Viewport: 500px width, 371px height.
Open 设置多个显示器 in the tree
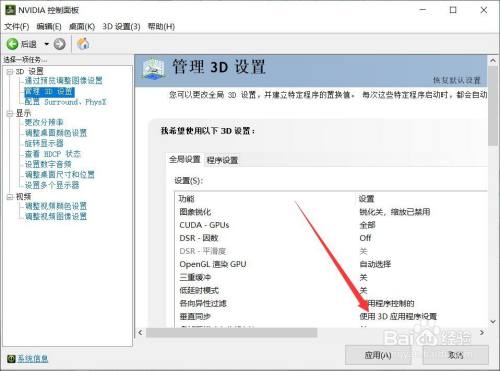(52, 185)
